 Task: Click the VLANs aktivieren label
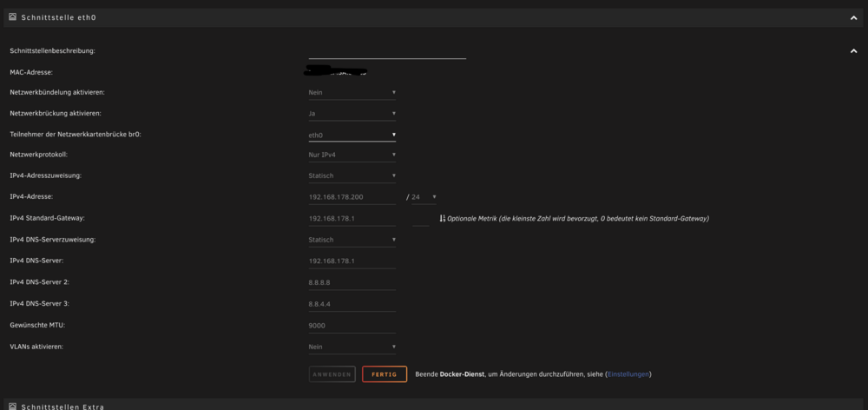coord(36,347)
